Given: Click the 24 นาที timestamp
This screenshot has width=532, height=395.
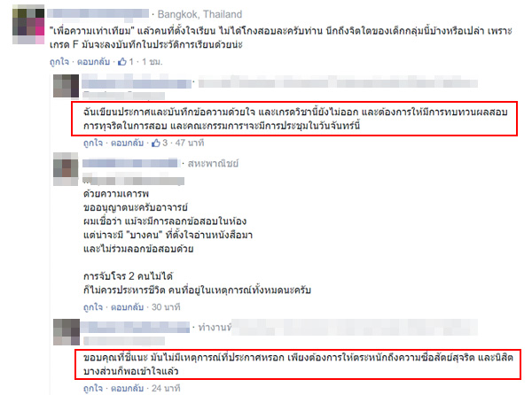Looking at the screenshot, I should 166,388.
